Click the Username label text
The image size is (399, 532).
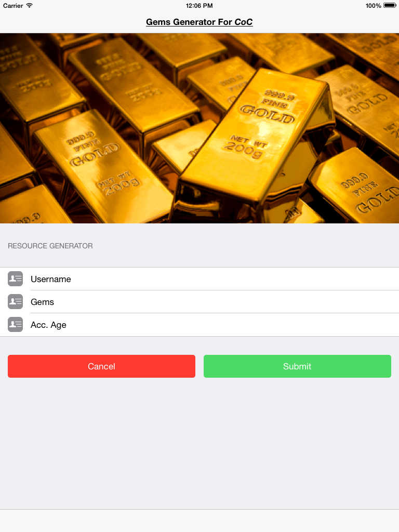(51, 279)
